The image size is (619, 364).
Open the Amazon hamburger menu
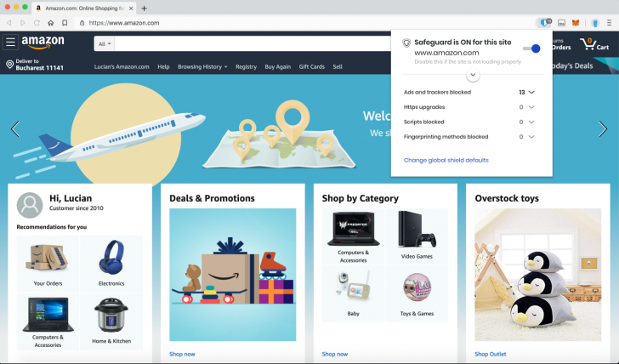[11, 42]
